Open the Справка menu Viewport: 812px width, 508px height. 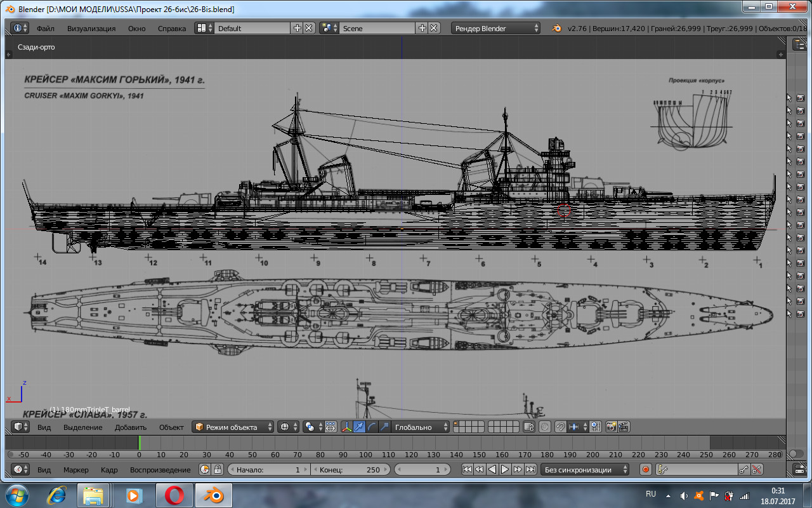172,29
